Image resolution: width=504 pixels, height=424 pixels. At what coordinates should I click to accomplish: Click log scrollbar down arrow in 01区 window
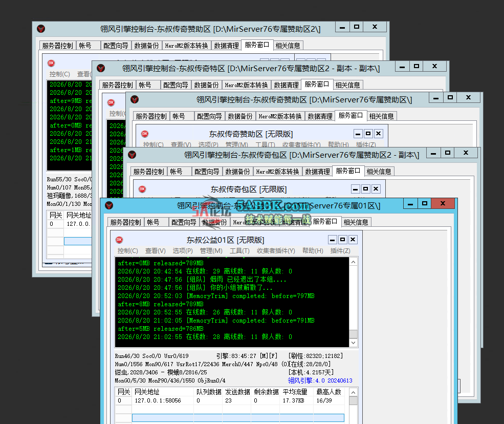353,343
